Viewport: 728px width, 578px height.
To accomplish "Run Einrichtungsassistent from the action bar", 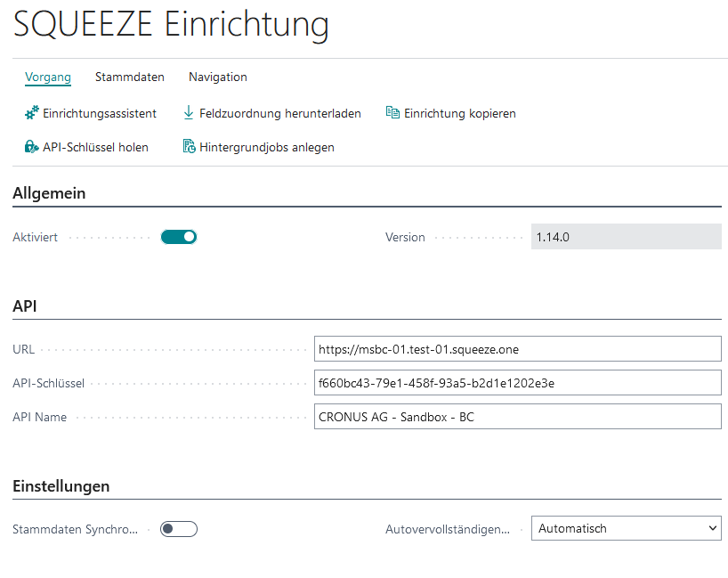I will [100, 113].
